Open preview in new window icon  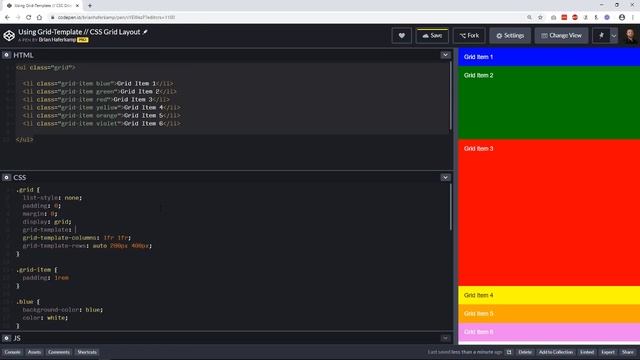point(509,352)
